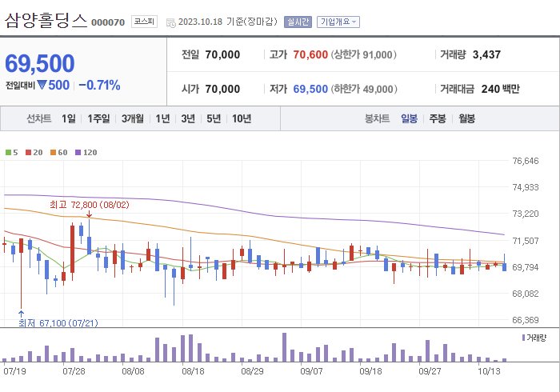This screenshot has height=392, width=560.
Task: Switch to the 주봉 candlestick chart
Action: [438, 118]
